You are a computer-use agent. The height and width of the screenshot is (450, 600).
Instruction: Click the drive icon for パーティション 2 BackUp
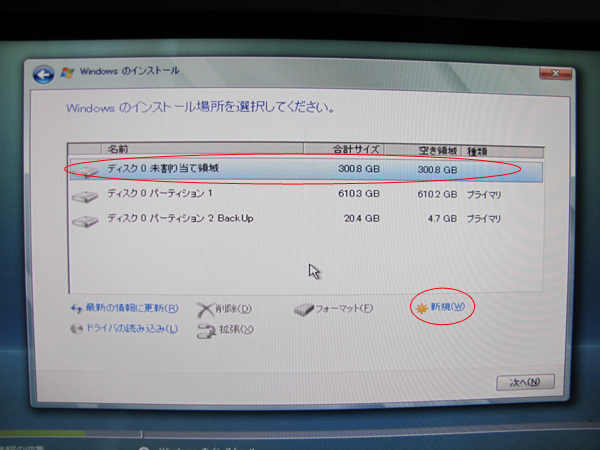point(85,221)
